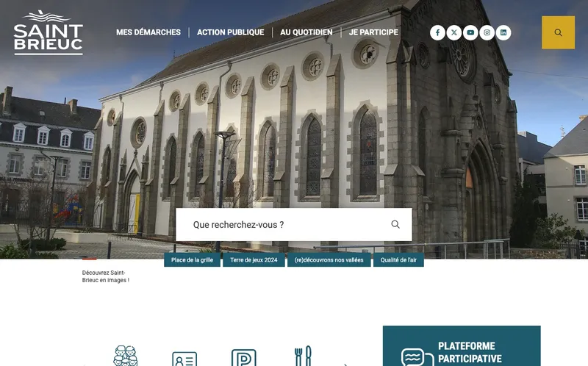
Task: Open the YouTube channel icon
Action: 470,32
